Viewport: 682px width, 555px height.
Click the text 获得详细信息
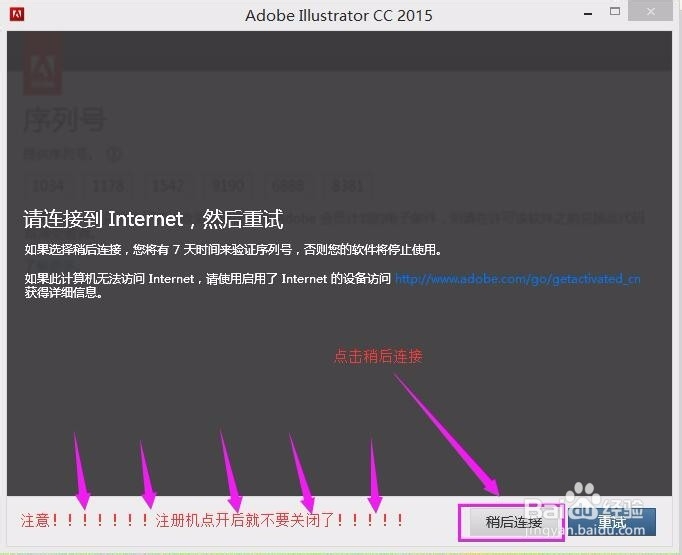click(x=64, y=292)
